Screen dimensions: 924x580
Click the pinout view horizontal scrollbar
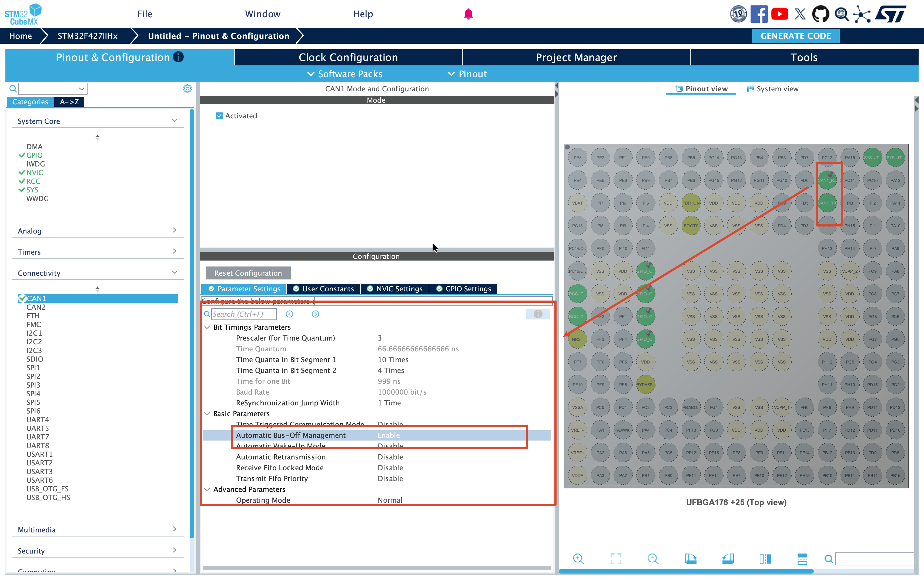point(686,571)
